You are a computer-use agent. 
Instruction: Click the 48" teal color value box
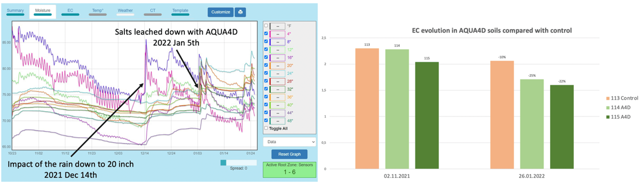277,121
